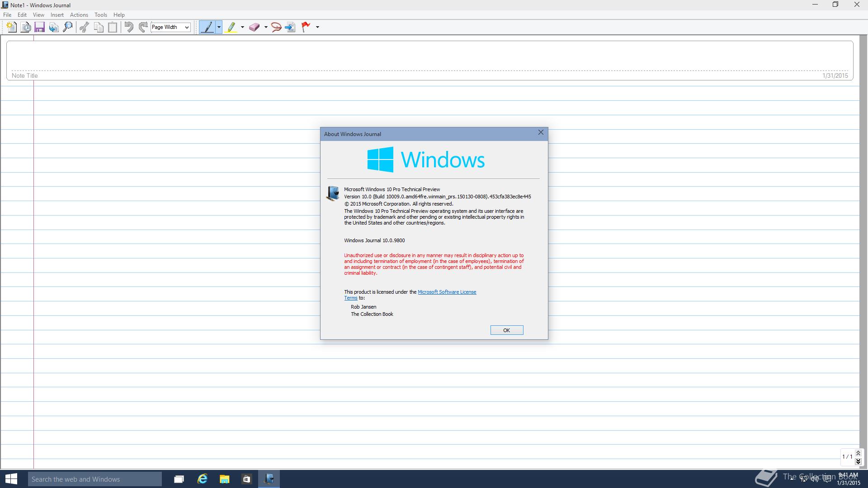Open the notifications Action Center icon
Image resolution: width=868 pixels, height=488 pixels.
tap(827, 479)
